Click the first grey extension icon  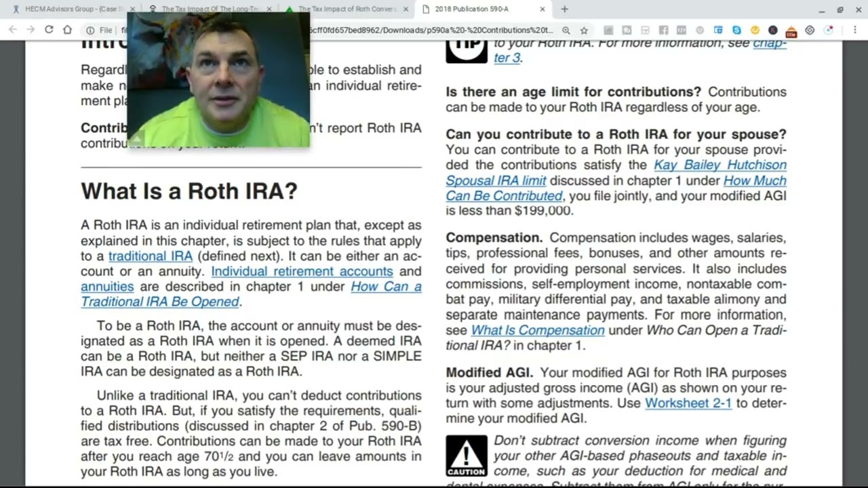(608, 30)
